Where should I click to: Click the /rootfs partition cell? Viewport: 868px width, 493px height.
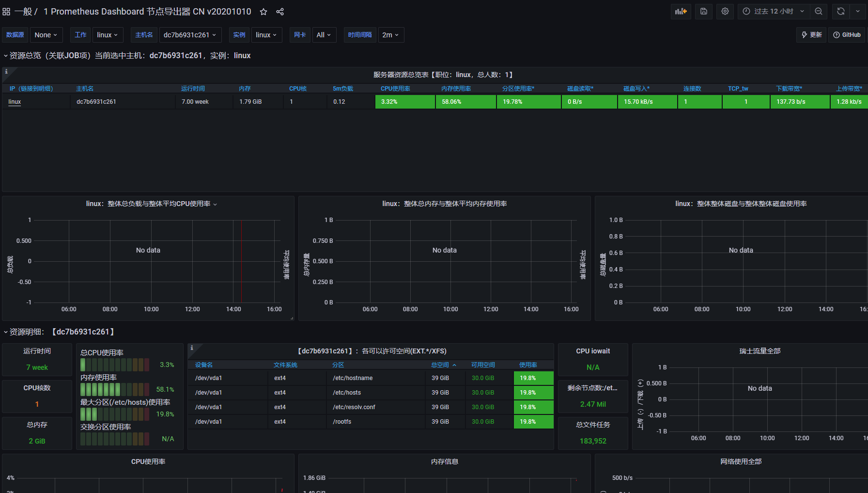coord(376,422)
